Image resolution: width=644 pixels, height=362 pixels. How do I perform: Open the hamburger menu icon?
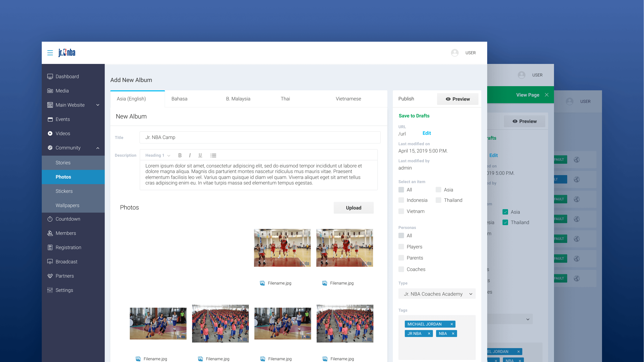[50, 53]
